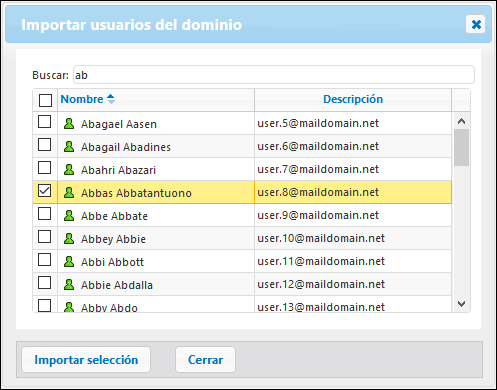Click the Importar selección button

click(x=86, y=360)
